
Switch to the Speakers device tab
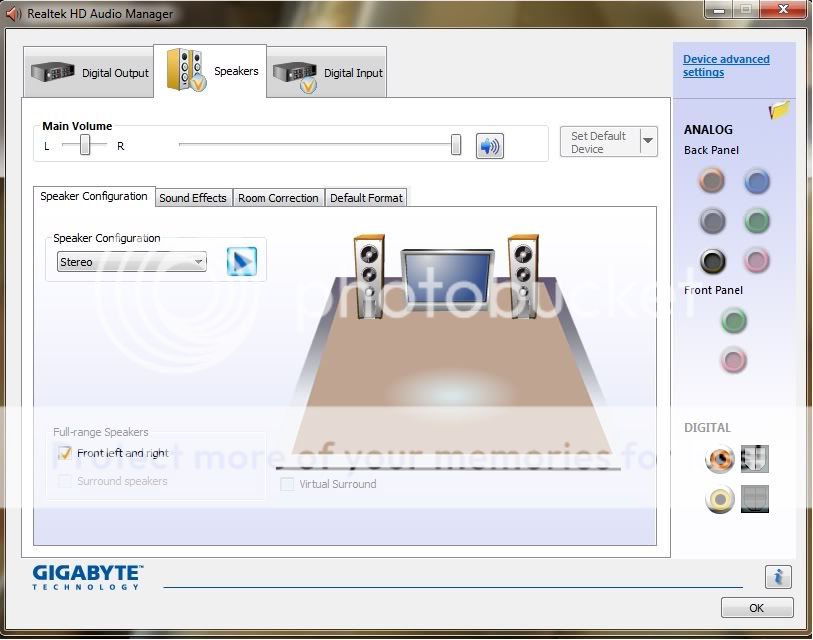210,71
